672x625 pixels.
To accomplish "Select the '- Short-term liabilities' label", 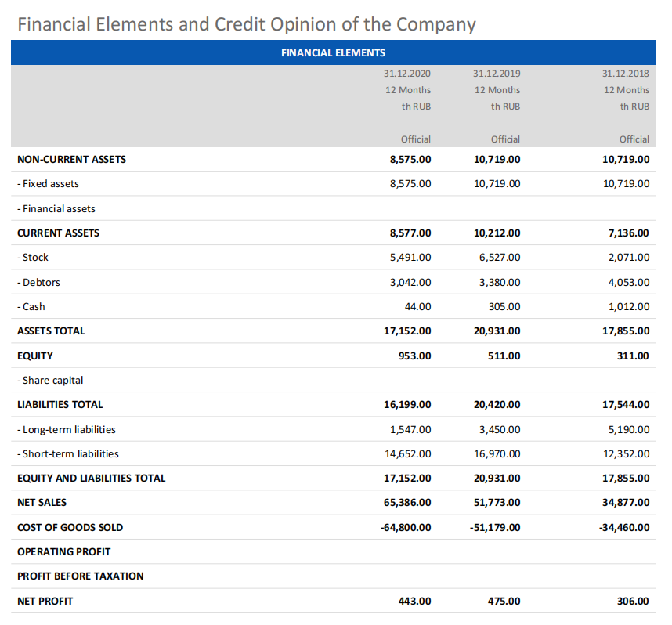I will pyautogui.click(x=67, y=454).
